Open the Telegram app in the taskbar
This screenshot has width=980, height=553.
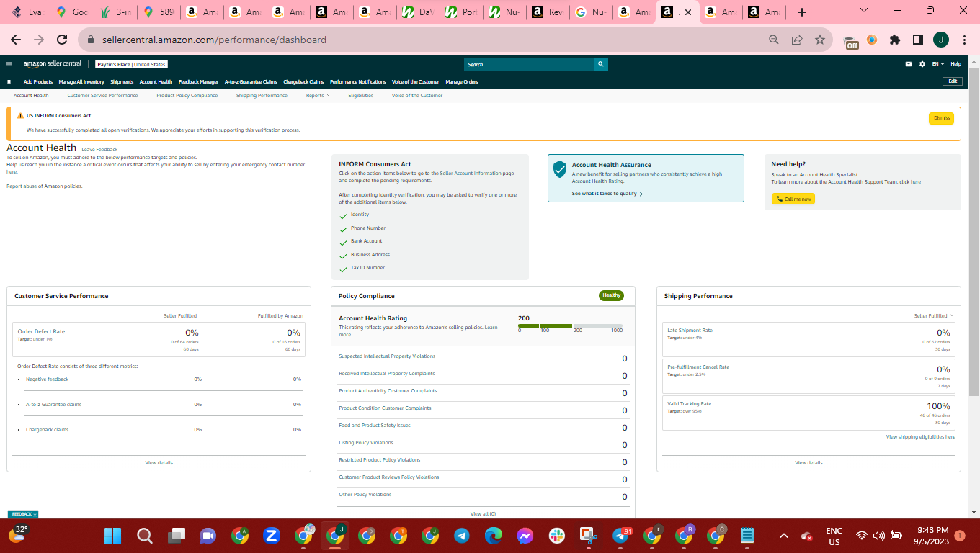click(462, 536)
